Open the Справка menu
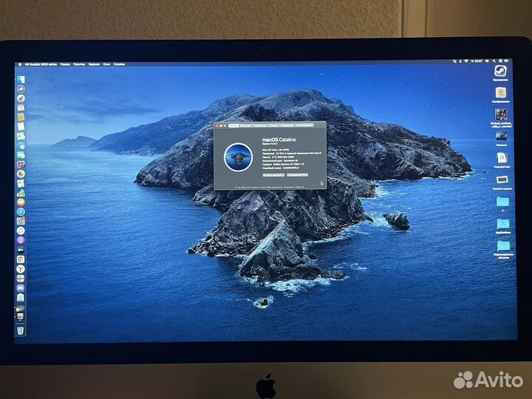 (119, 64)
